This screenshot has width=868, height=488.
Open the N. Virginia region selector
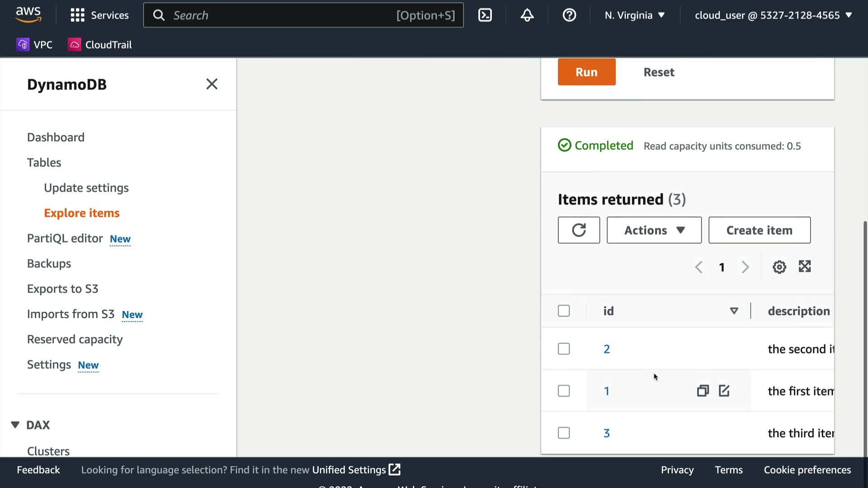pos(635,15)
